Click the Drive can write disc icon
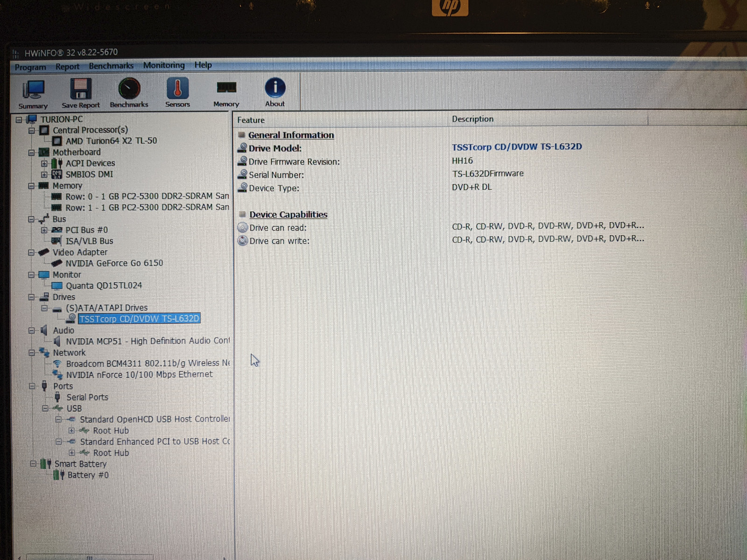Screen dimensions: 747x560 coord(242,241)
